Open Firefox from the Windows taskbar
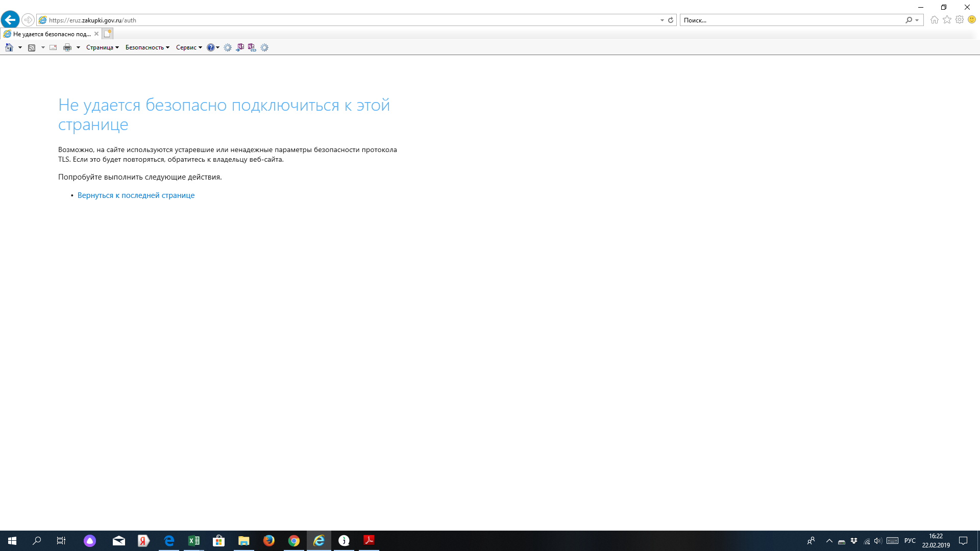The image size is (980, 551). tap(268, 541)
